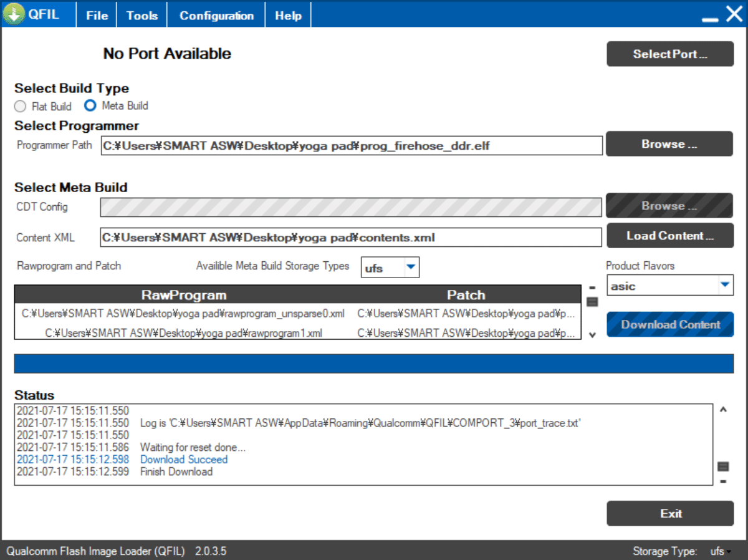Screen dimensions: 748x560
Task: Click the blue download progress bar
Action: tap(374, 364)
